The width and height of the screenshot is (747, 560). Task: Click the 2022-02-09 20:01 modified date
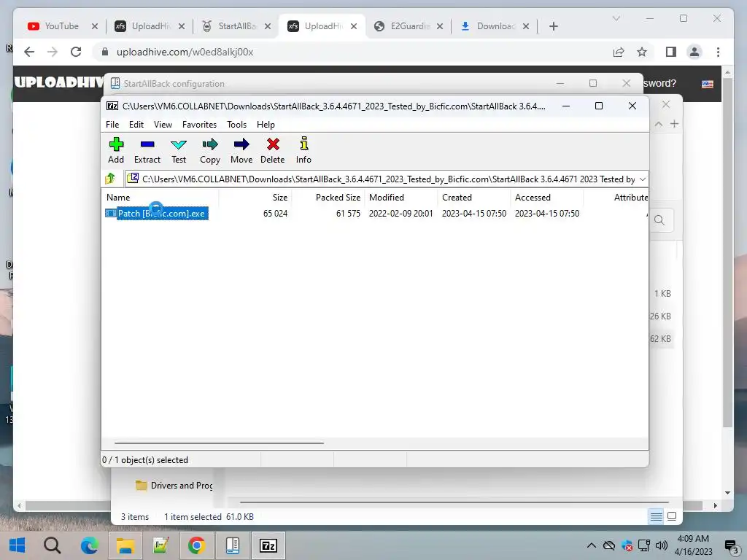point(400,214)
